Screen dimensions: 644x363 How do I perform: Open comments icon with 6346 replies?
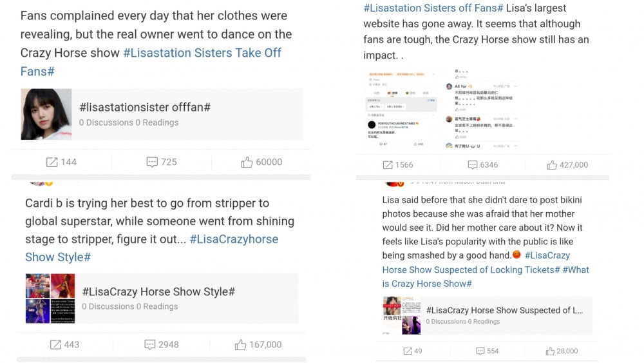pos(473,164)
